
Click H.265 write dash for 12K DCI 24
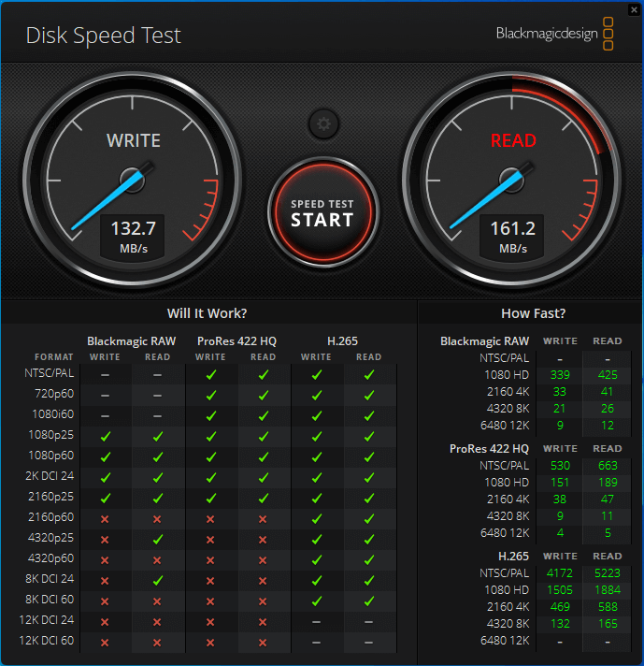pos(316,622)
